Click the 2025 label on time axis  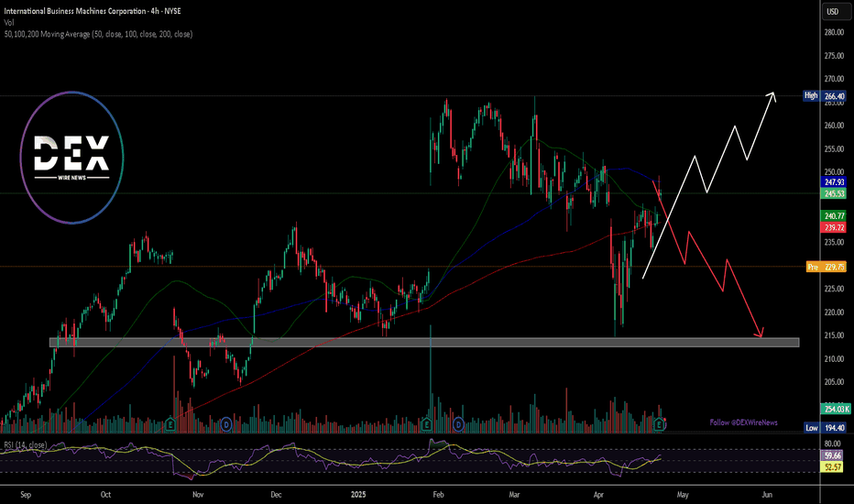coord(358,495)
